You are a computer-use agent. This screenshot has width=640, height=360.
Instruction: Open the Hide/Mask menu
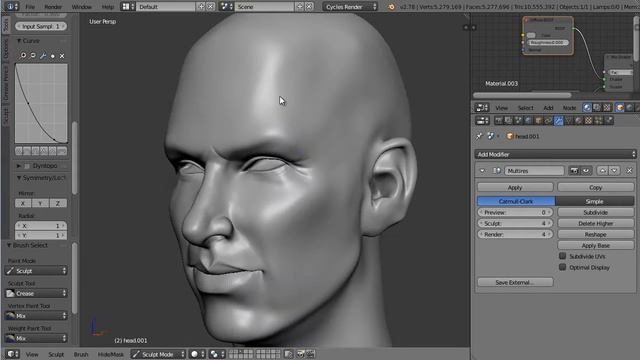click(110, 354)
